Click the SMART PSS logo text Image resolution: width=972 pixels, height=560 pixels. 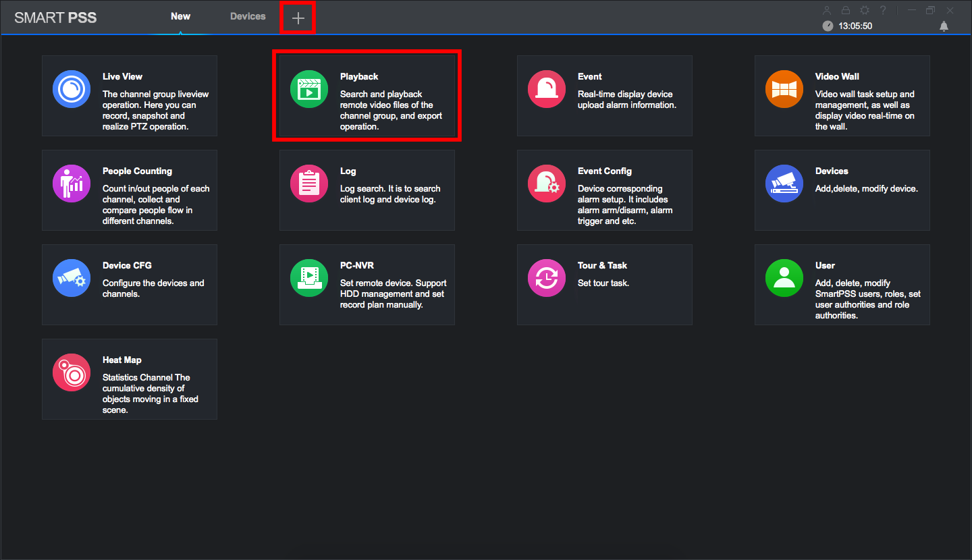55,18
